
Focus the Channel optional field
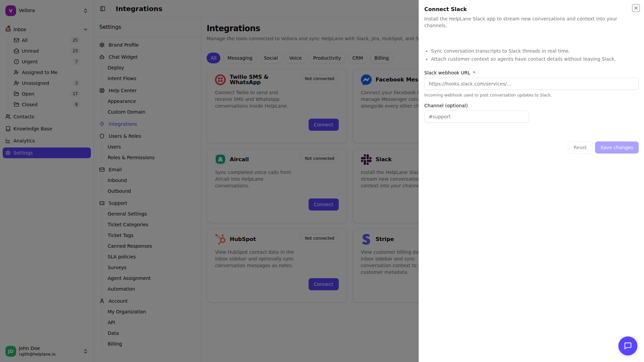[477, 117]
